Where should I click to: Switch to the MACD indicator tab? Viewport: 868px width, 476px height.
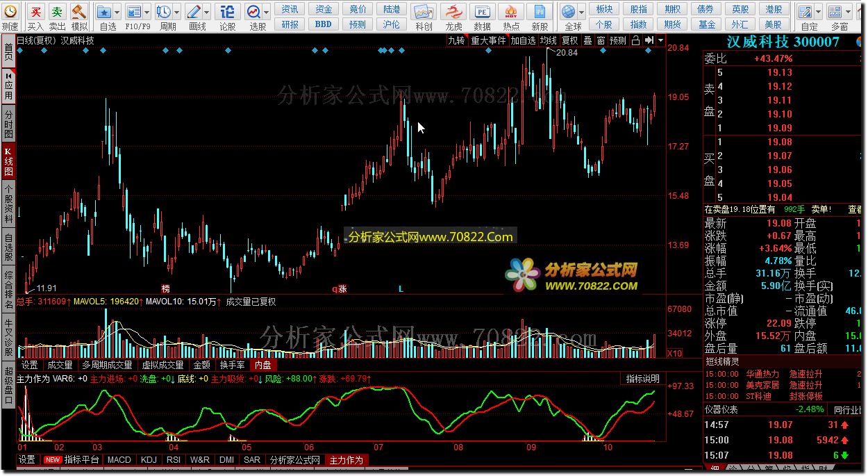pyautogui.click(x=119, y=459)
